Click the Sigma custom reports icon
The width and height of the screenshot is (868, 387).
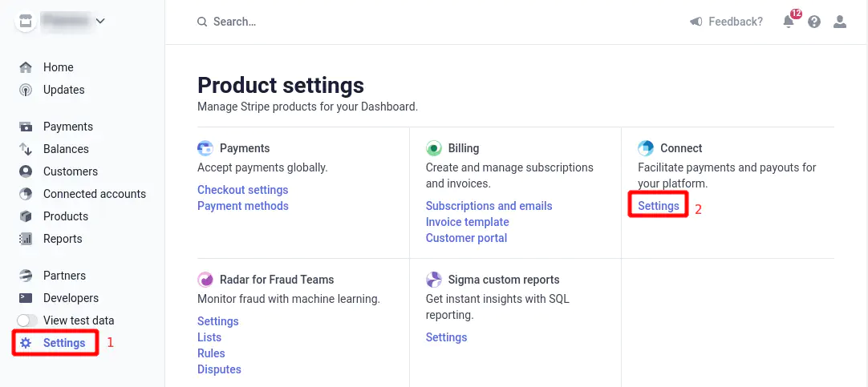pyautogui.click(x=434, y=280)
